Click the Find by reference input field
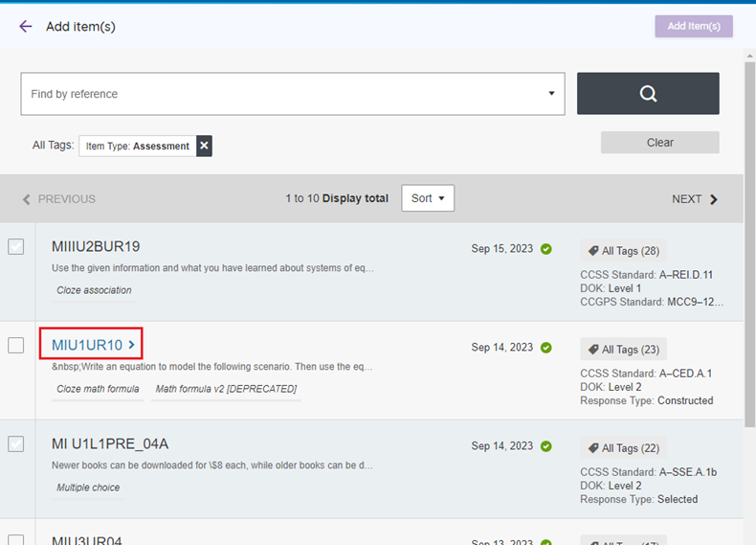Viewport: 756px width, 545px height. [x=293, y=94]
